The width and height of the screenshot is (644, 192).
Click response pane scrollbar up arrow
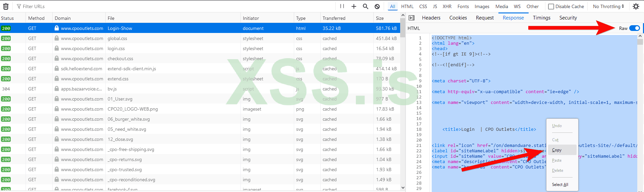coord(640,36)
